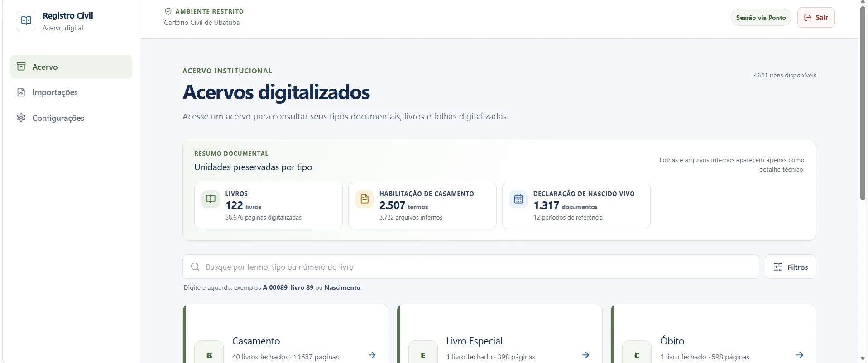This screenshot has width=868, height=363.
Task: Click the open book icon in Livros card
Action: (211, 199)
